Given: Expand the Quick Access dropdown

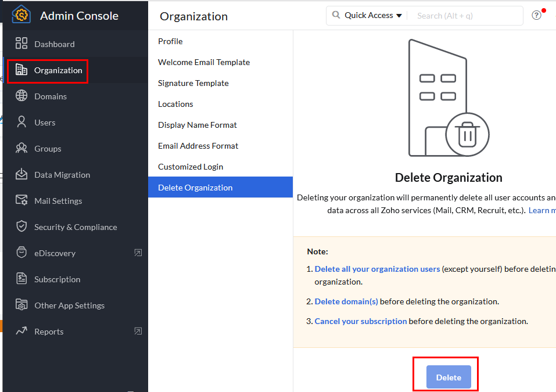Looking at the screenshot, I should [373, 15].
